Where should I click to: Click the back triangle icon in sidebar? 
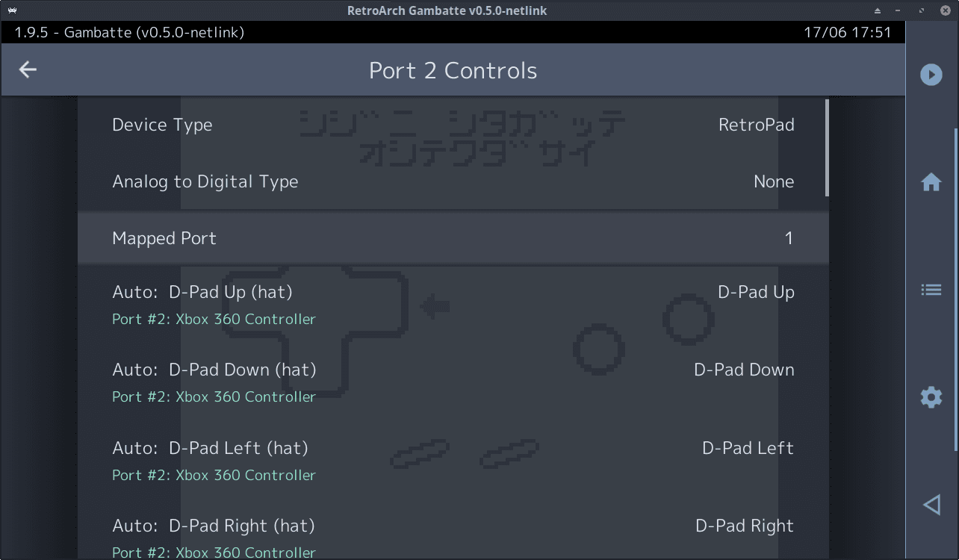click(931, 505)
